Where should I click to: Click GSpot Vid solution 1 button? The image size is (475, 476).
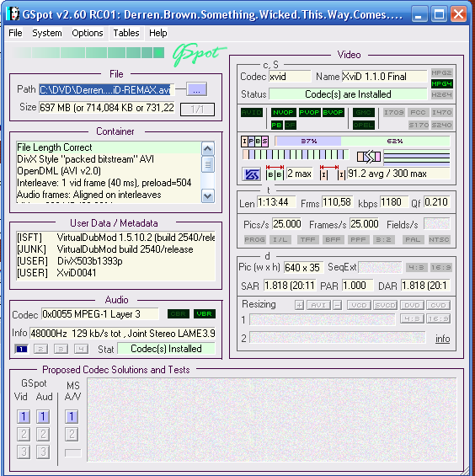(x=24, y=416)
